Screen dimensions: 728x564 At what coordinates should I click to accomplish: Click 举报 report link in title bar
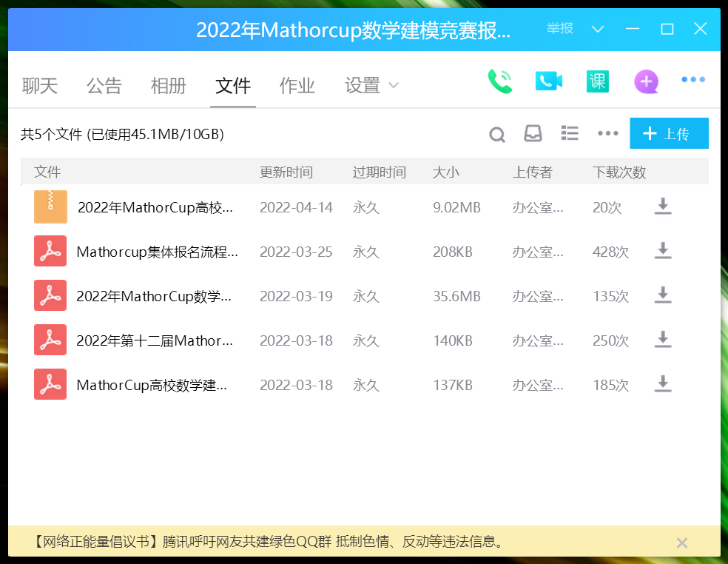click(560, 30)
